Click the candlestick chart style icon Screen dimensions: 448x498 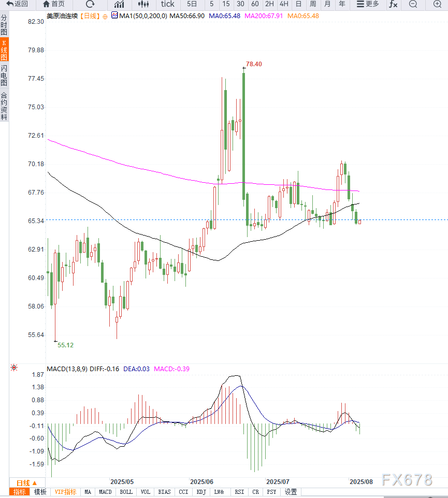(x=143, y=4)
